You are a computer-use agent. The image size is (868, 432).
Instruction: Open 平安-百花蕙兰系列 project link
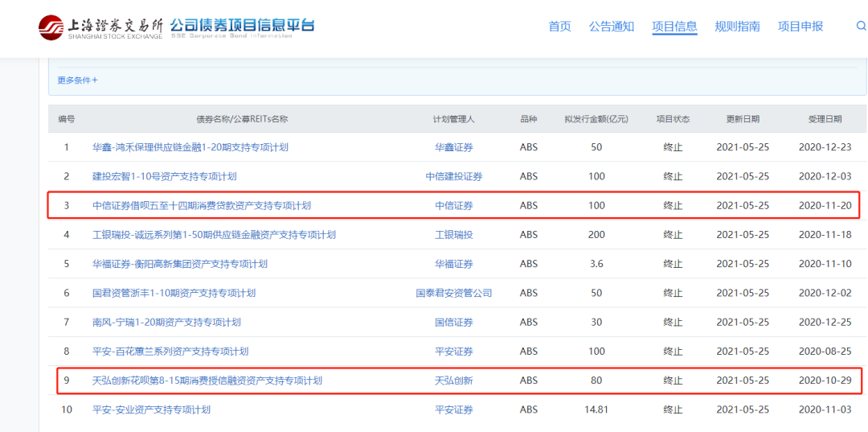170,352
